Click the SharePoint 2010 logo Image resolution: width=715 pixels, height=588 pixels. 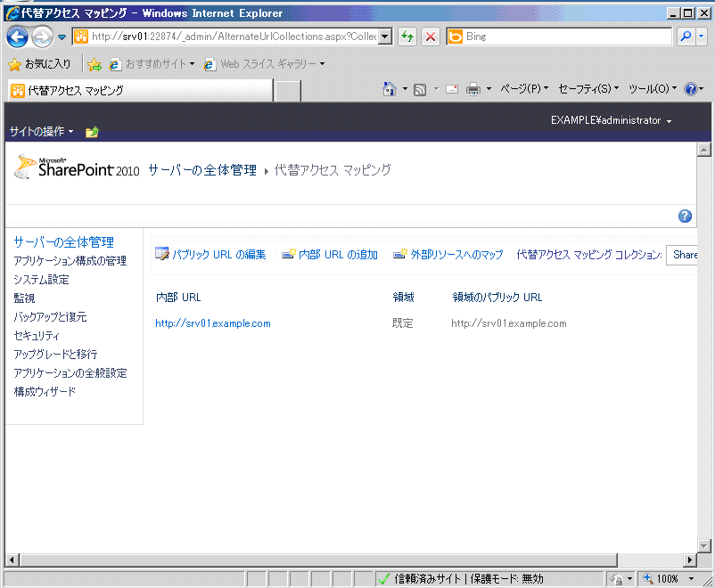(x=76, y=167)
